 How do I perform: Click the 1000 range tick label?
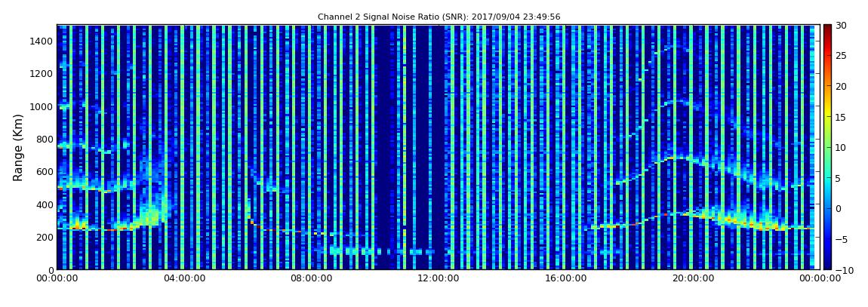[x=42, y=106]
